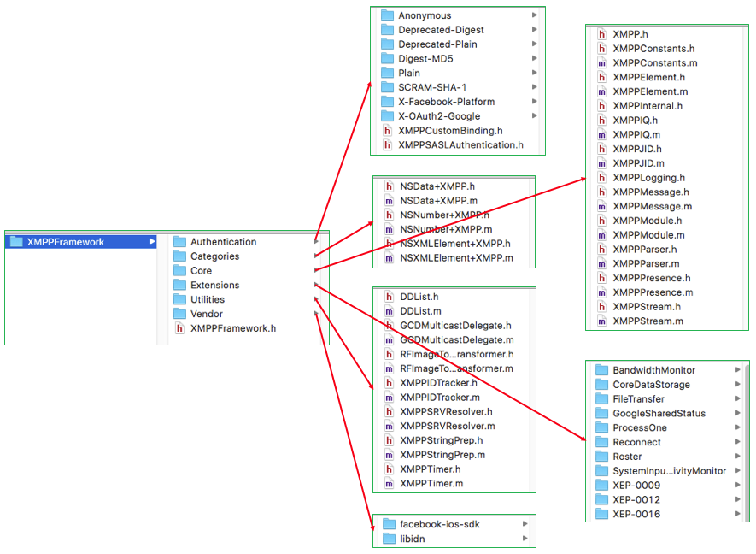
Task: Select XMPPJID.h file name
Action: [637, 149]
